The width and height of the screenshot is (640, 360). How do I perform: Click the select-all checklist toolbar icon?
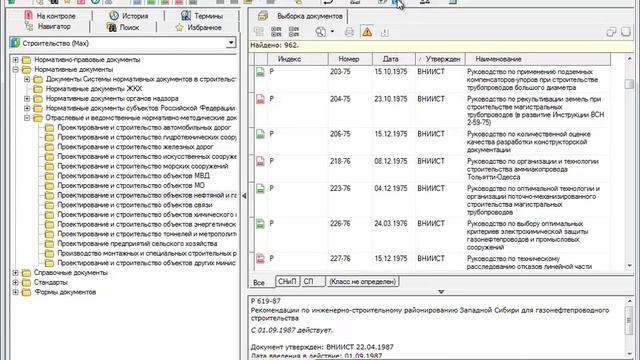click(276, 32)
